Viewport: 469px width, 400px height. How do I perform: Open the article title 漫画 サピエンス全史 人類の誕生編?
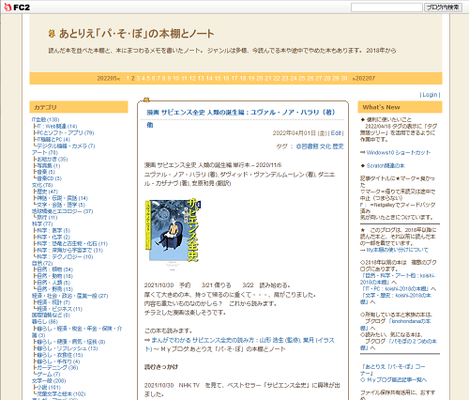[x=241, y=113]
